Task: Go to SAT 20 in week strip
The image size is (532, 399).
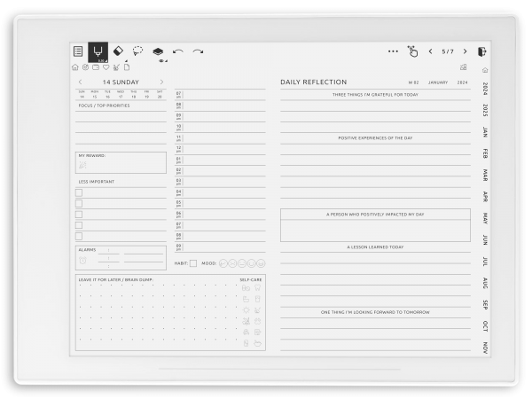Action: [x=160, y=94]
